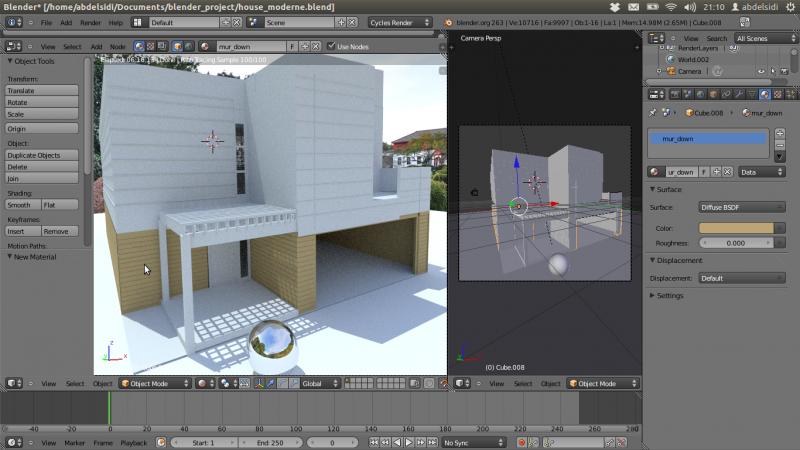This screenshot has height=450, width=800.
Task: Open the Node menu in node editor header
Action: click(117, 46)
